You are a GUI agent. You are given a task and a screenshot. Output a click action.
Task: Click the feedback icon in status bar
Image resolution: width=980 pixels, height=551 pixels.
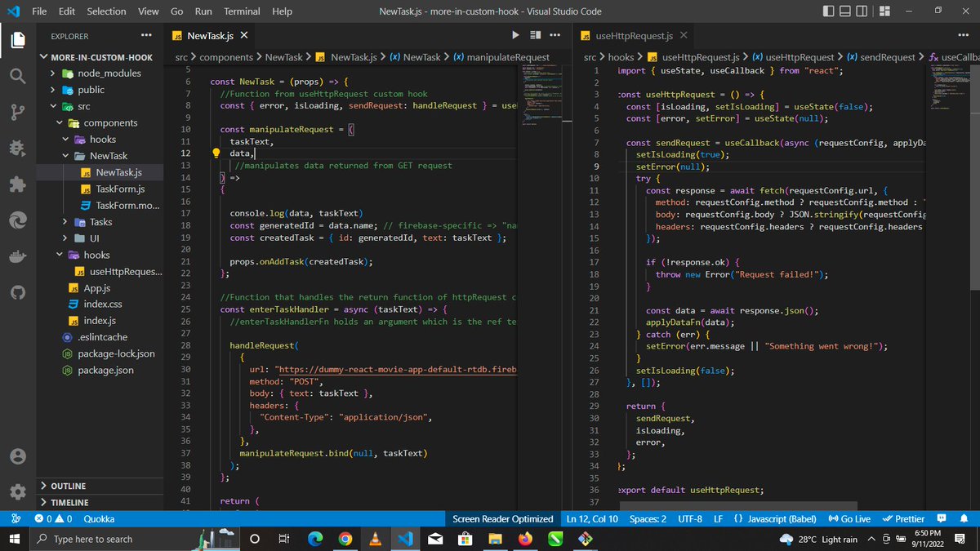click(942, 518)
